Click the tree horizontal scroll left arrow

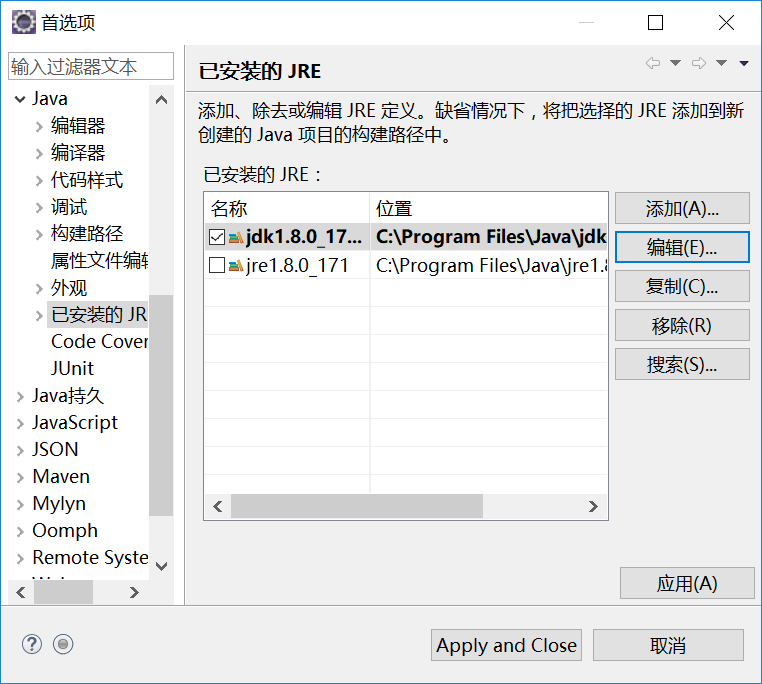click(x=20, y=592)
